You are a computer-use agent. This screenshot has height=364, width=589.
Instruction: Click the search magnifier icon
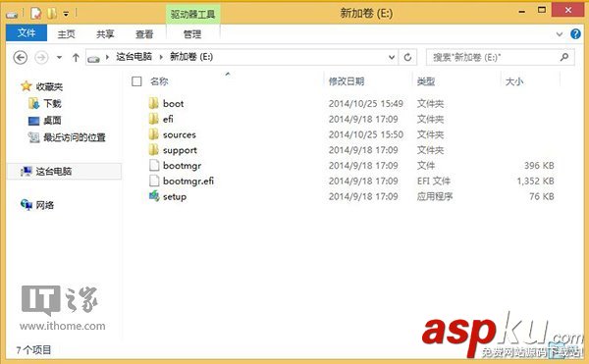[564, 57]
